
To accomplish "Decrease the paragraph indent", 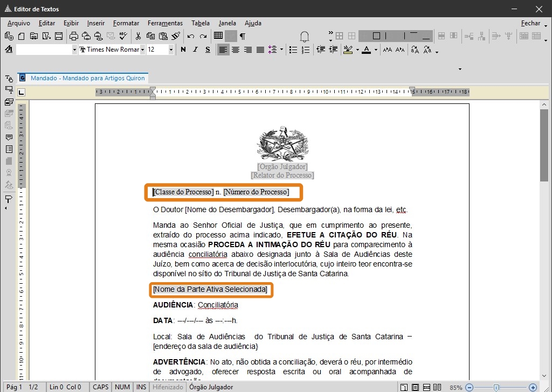I will [321, 50].
